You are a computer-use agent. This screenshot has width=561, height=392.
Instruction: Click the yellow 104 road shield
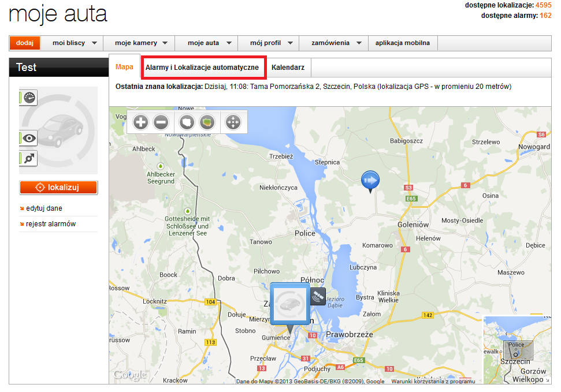(210, 302)
